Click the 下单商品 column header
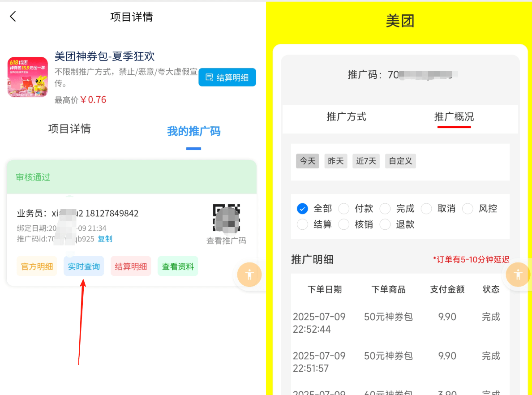Viewport: 532px width, 395px height. 389,289
